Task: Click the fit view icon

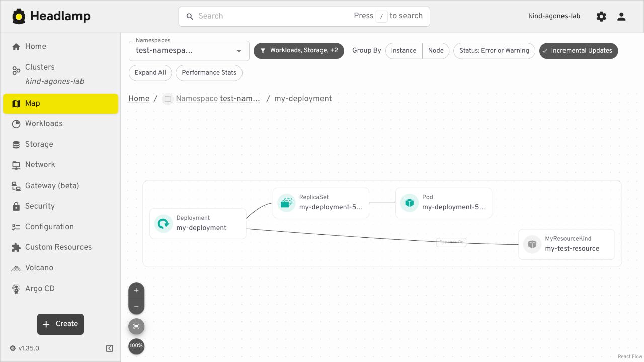Action: click(136, 326)
